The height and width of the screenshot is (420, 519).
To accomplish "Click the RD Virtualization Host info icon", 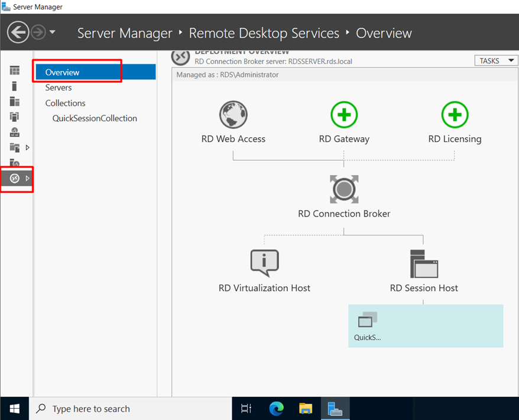I will point(264,263).
